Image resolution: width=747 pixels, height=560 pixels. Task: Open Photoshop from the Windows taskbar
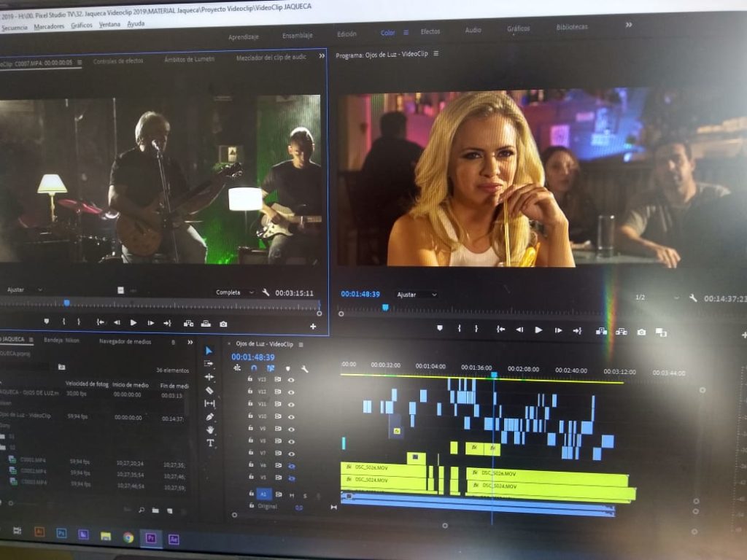(61, 534)
